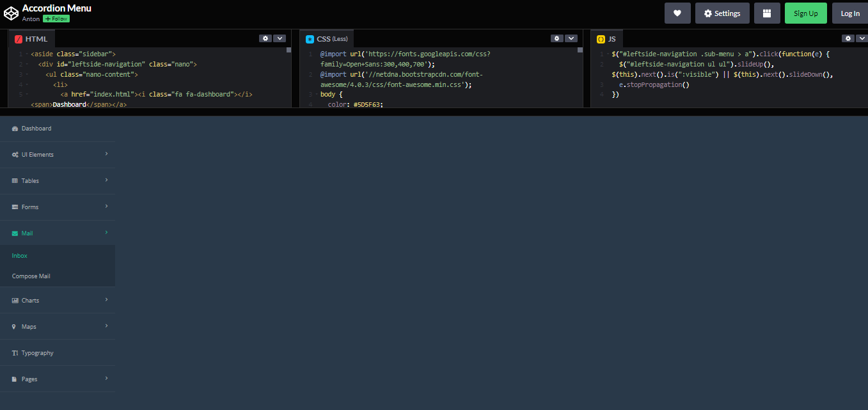The height and width of the screenshot is (410, 868).
Task: Open the Dashboard item via its gauge icon
Action: (x=13, y=128)
